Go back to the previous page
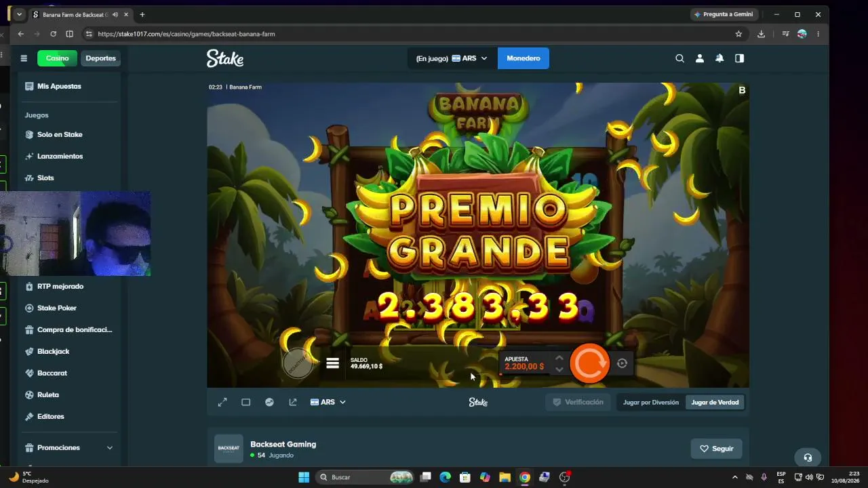 (x=21, y=34)
